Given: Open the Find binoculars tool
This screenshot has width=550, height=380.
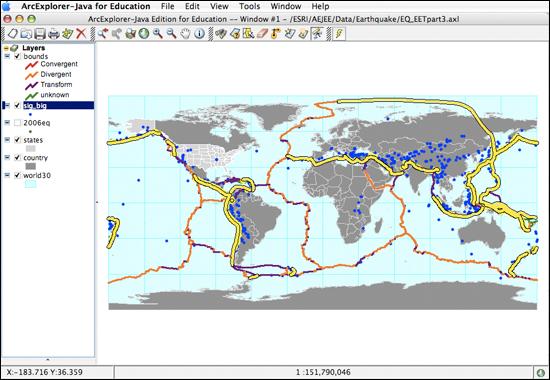Looking at the screenshot, I should [221, 34].
